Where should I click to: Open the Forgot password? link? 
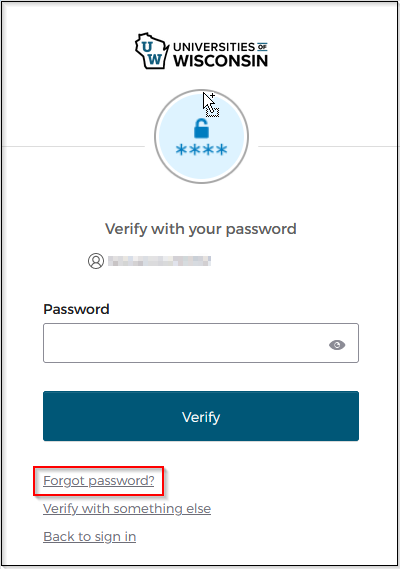click(99, 481)
